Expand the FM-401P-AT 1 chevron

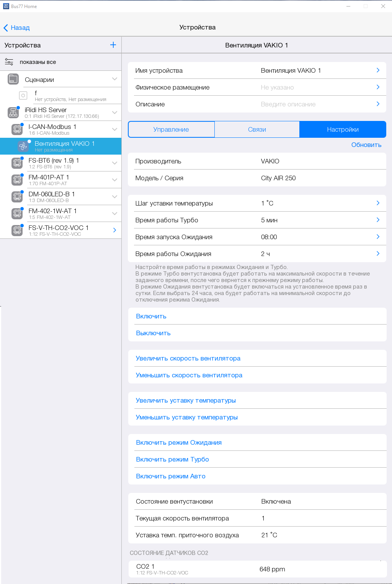click(x=114, y=180)
